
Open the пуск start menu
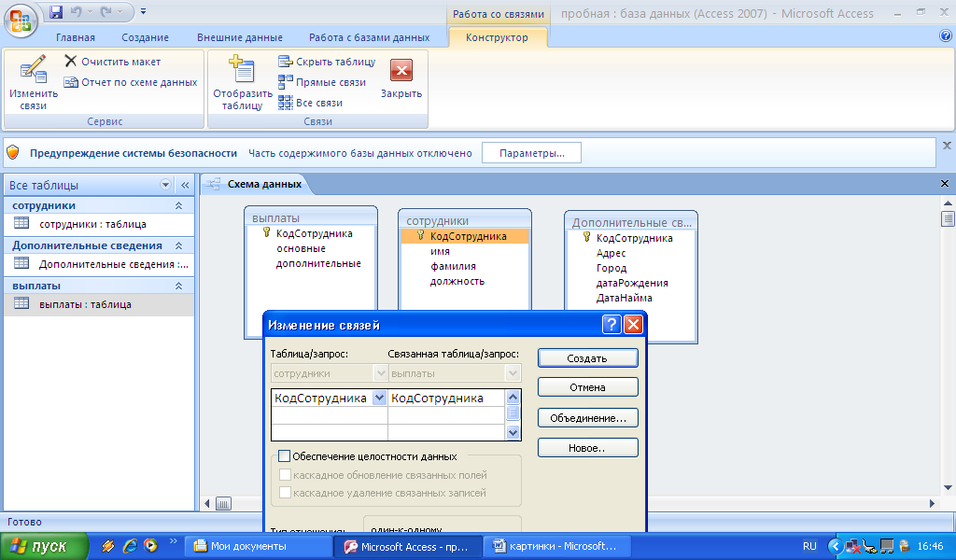pyautogui.click(x=45, y=546)
